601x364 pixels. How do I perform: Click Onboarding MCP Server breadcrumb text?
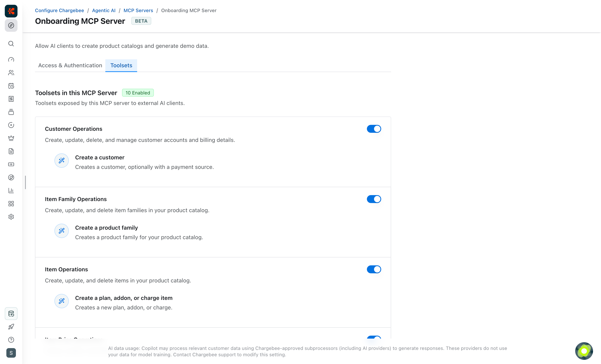click(x=189, y=11)
